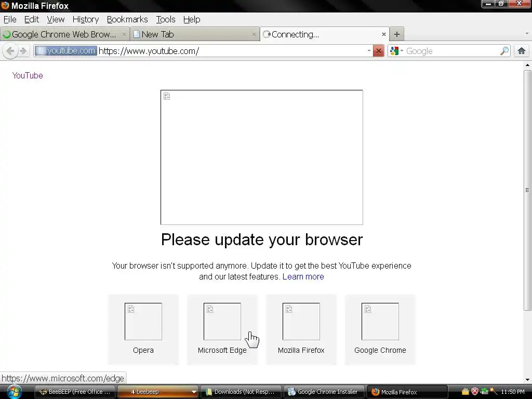Switch to Google Chrome Installer taskbar item

[324, 392]
